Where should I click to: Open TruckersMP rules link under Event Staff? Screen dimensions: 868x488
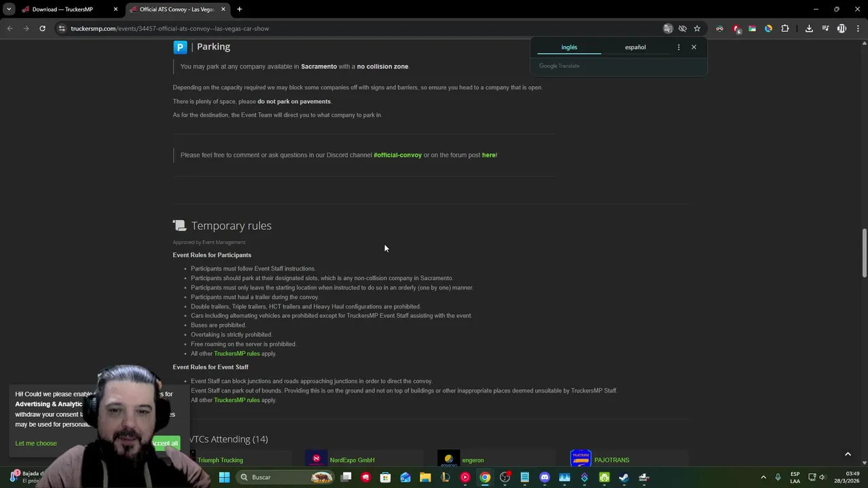[x=237, y=401]
